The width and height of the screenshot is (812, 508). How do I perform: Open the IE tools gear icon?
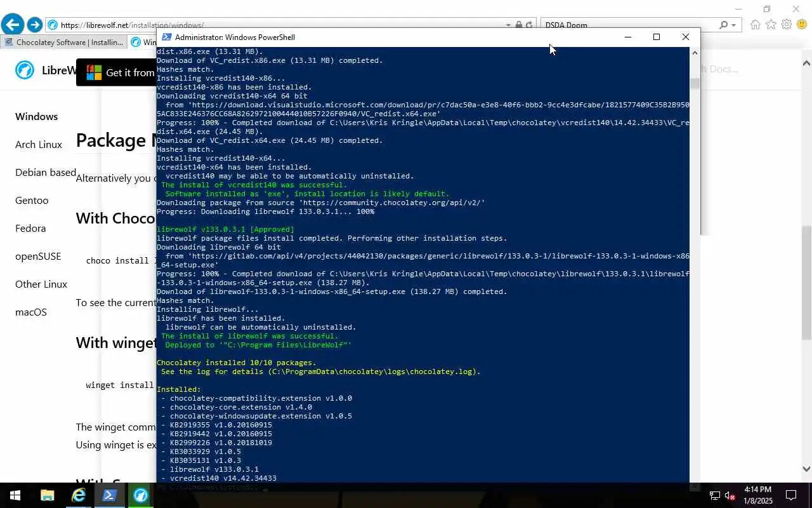coord(787,25)
